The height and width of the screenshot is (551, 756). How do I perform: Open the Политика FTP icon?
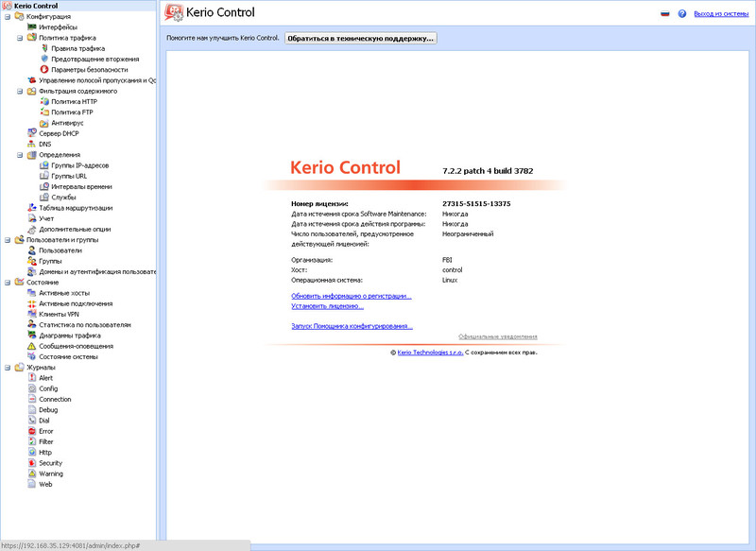pyautogui.click(x=43, y=112)
